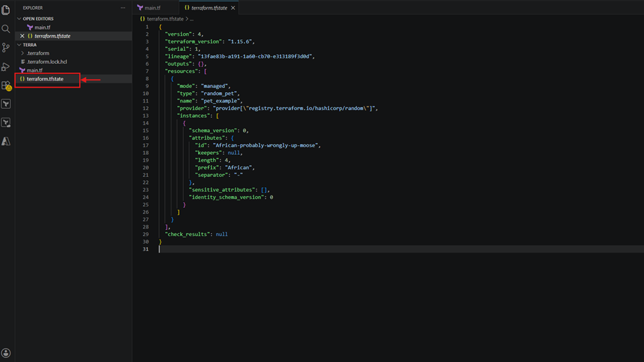Click the "separator" key text
644x362 pixels.
click(211, 175)
